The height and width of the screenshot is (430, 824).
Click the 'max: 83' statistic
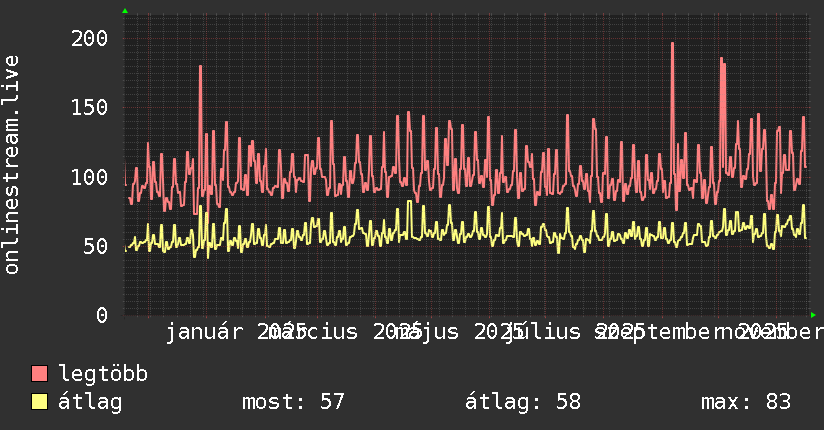(x=746, y=402)
